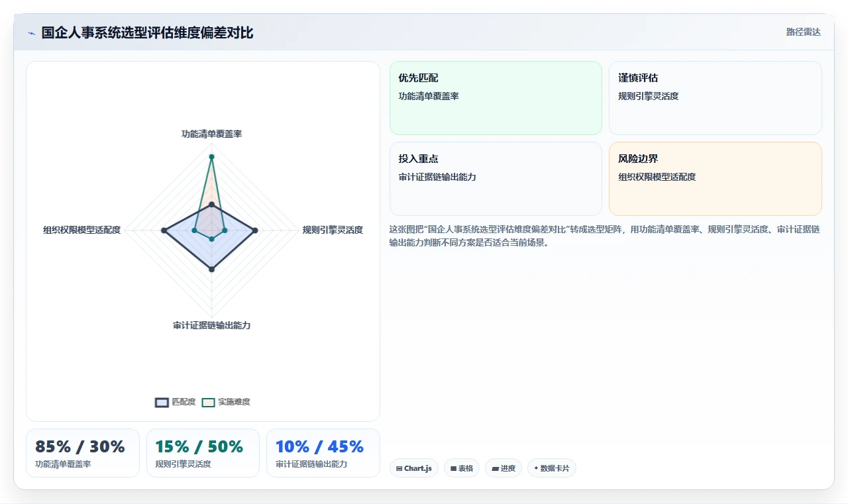Select the 15% / 50% stat card
Screen dimensions: 848x504
(x=203, y=453)
